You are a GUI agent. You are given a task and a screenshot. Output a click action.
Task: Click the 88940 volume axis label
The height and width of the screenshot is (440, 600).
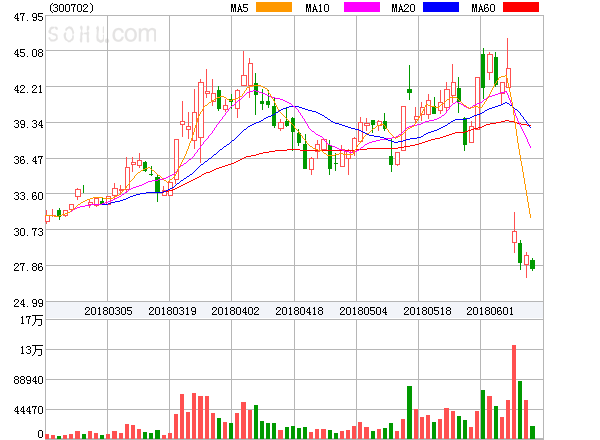click(x=29, y=380)
